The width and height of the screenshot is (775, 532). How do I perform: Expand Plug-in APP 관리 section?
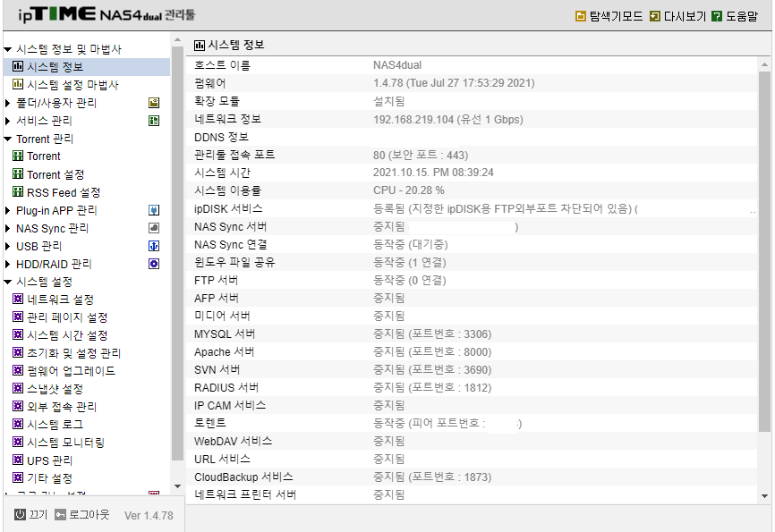pyautogui.click(x=7, y=210)
